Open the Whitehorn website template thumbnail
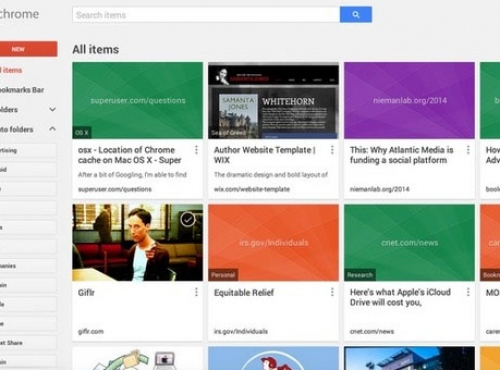Screen dimensions: 500x370 [x=274, y=100]
